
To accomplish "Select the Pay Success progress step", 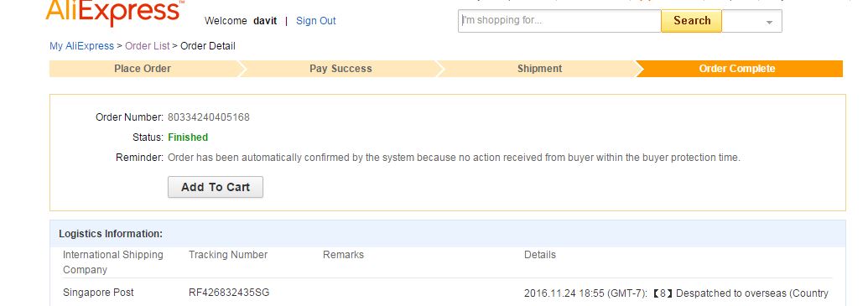I will (x=340, y=69).
